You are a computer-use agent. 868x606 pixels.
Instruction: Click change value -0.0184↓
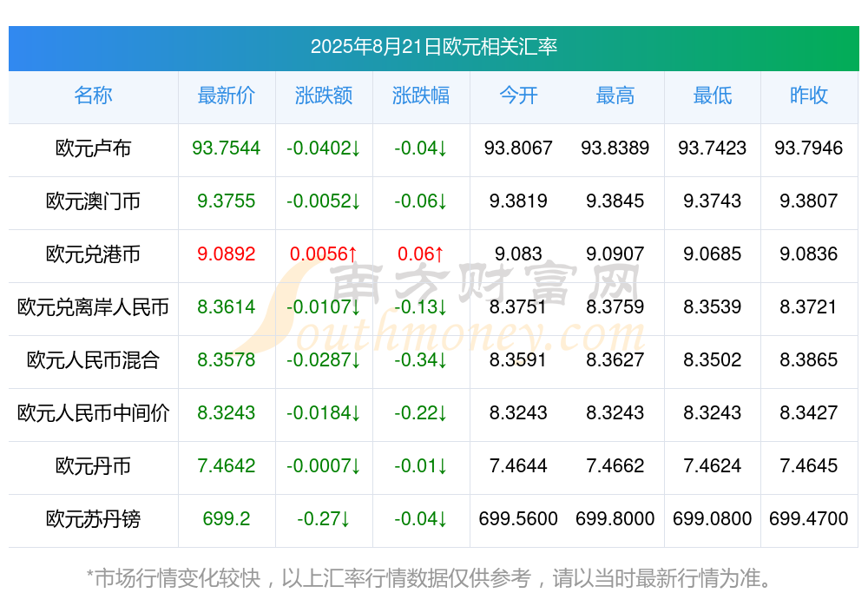[x=323, y=412]
